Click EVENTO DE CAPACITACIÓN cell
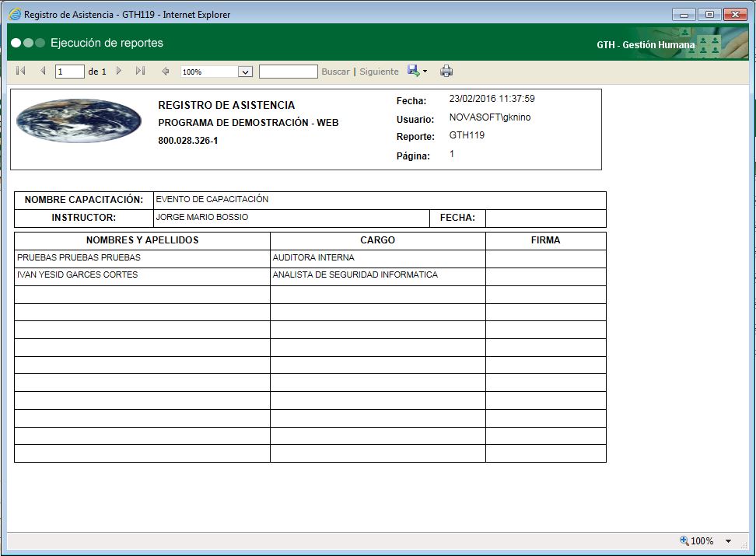Viewport: 756px width, 556px height. (x=380, y=201)
